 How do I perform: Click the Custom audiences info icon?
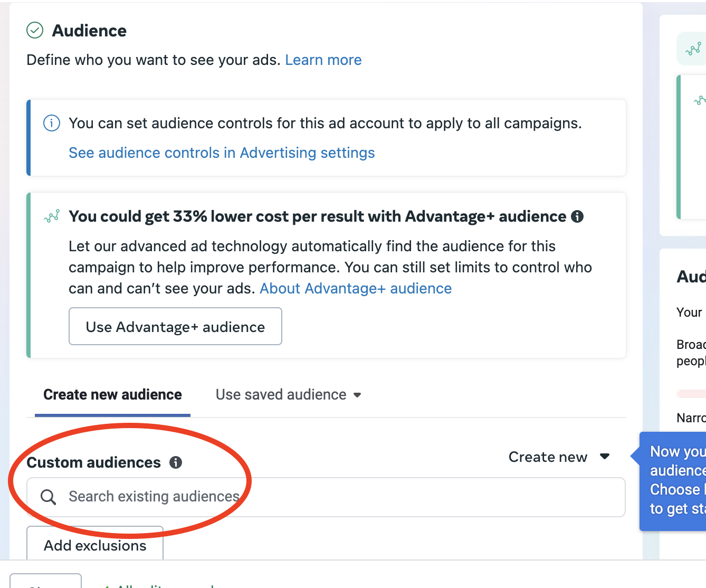(x=176, y=463)
